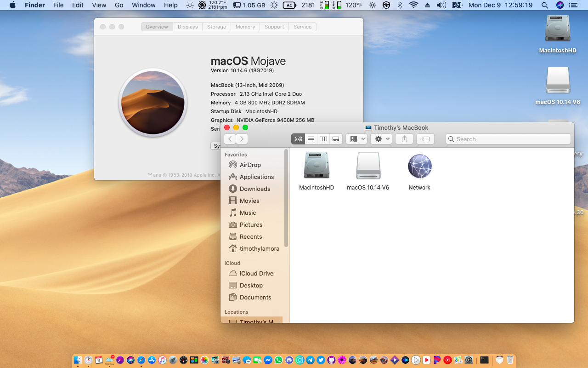This screenshot has height=368, width=588.
Task: Click the fan speed monitor in menu bar
Action: [x=212, y=5]
